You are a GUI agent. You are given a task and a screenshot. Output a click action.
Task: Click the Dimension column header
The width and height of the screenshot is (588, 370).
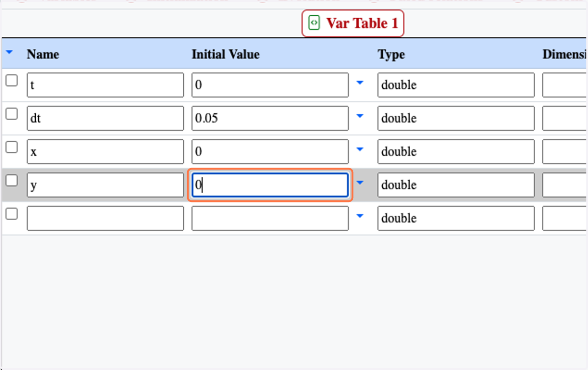[x=565, y=54]
